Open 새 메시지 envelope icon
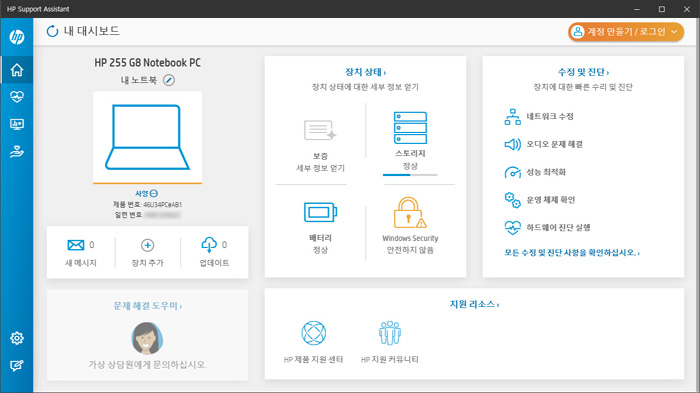This screenshot has height=393, width=700. pyautogui.click(x=76, y=245)
